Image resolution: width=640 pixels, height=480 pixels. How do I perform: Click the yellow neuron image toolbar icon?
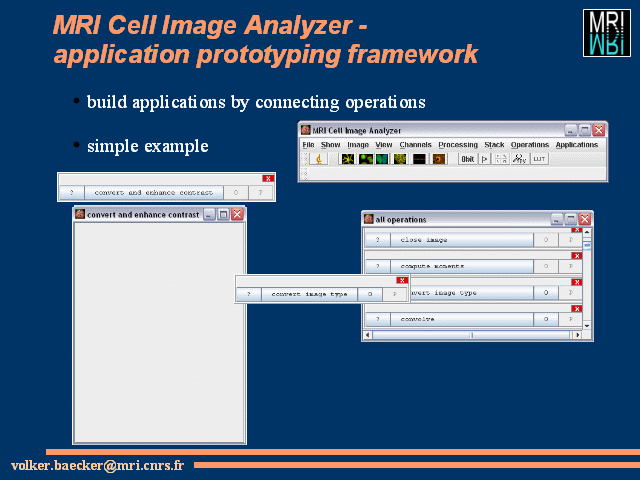point(348,159)
